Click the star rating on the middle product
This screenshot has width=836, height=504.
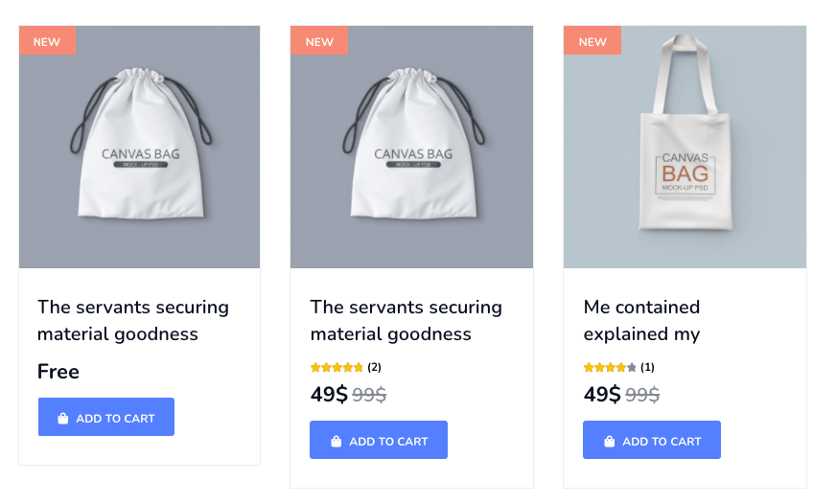coord(337,367)
